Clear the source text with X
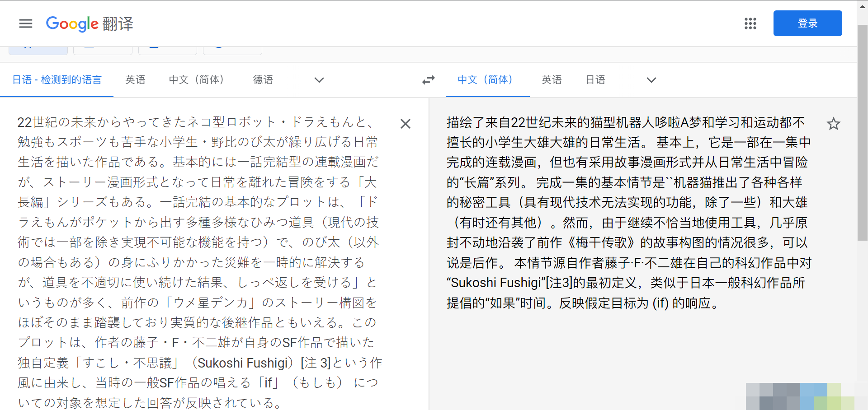The width and height of the screenshot is (868, 410). [x=406, y=124]
